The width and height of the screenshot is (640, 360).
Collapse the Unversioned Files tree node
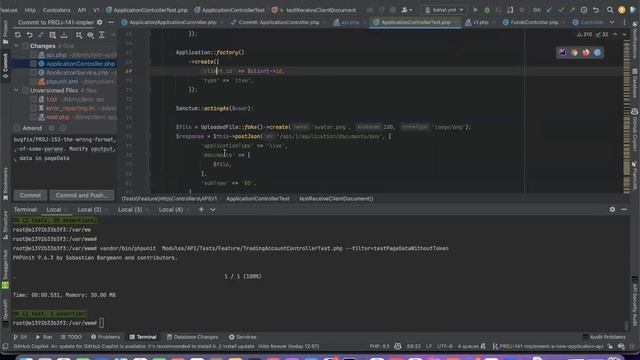[x=16, y=90]
